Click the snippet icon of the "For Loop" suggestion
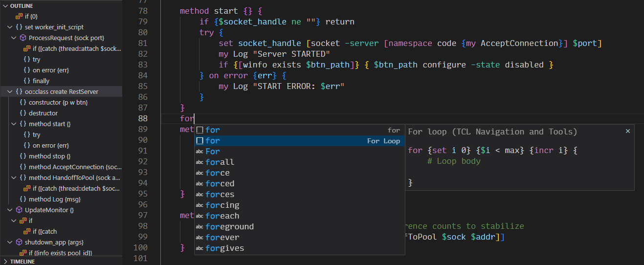 (200, 141)
